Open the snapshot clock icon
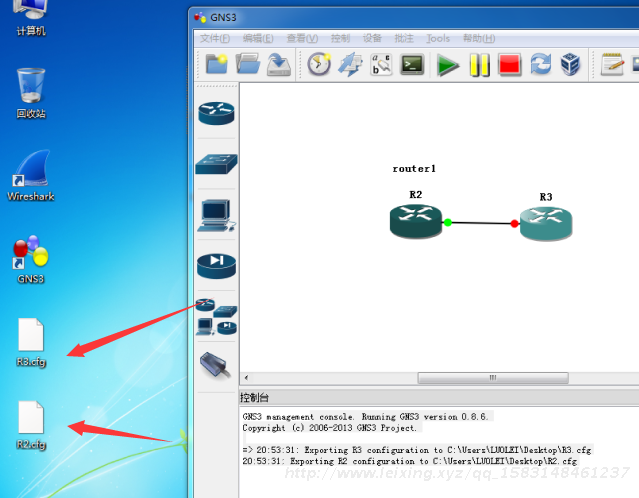Viewport: 639px width, 498px height. pos(319,64)
